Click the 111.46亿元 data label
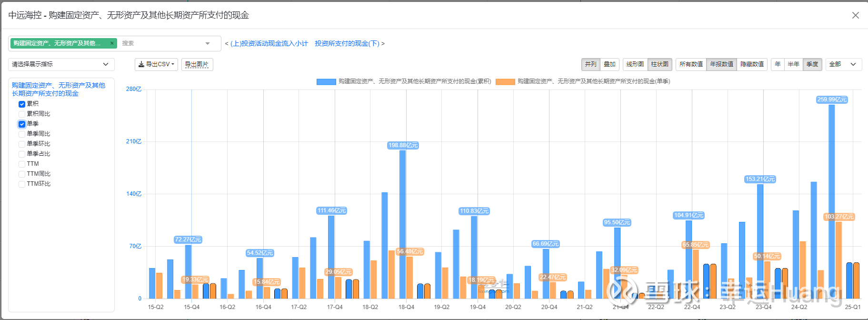Screen dimensions: 868x320 pyautogui.click(x=332, y=210)
